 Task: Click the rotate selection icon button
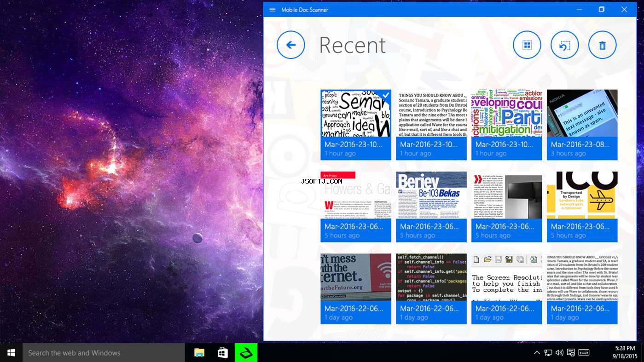(x=565, y=45)
